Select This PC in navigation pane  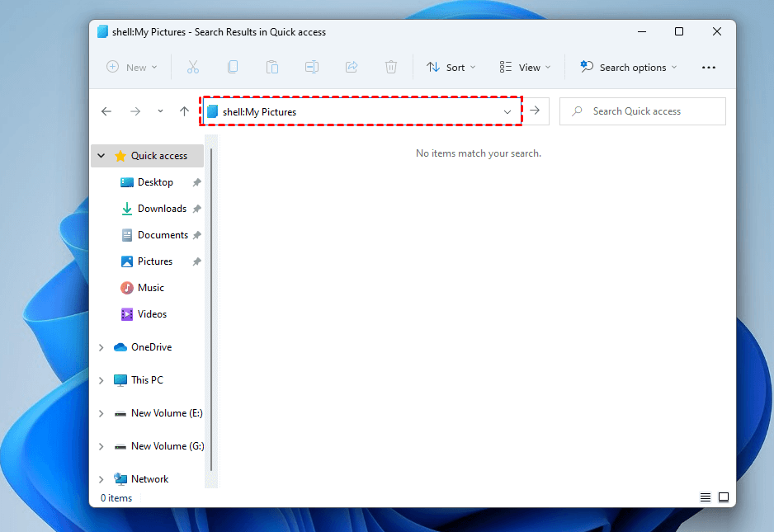[x=147, y=380]
